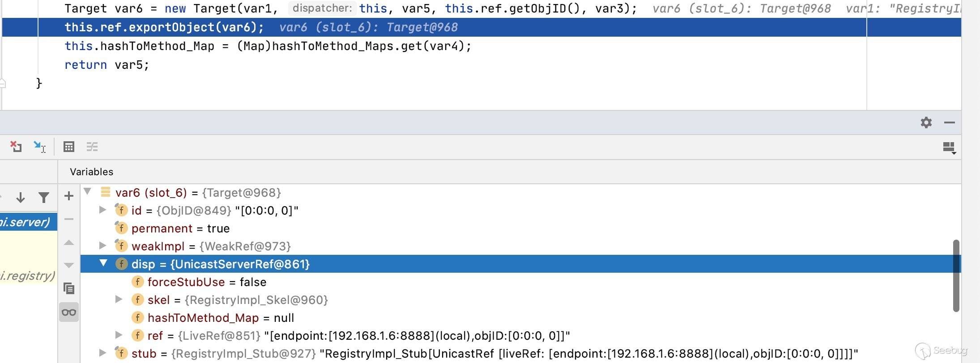This screenshot has width=980, height=363.
Task: Click the copy icon in Variables sidebar
Action: [x=69, y=288]
